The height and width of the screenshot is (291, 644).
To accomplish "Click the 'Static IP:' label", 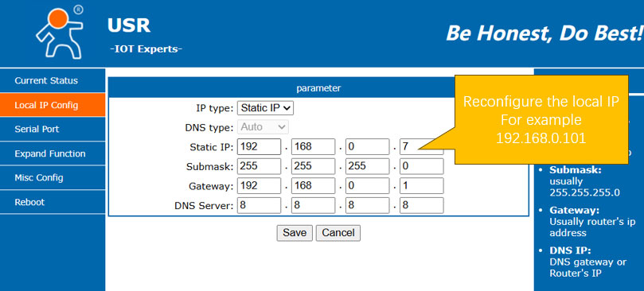I will click(212, 147).
